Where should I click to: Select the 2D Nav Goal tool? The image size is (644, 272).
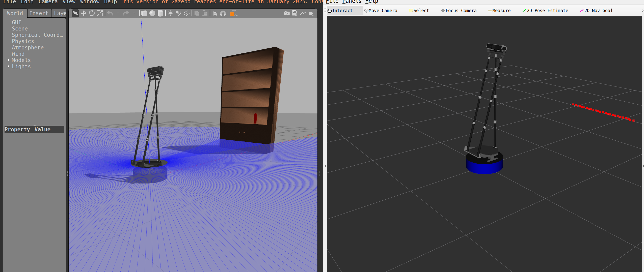(x=596, y=11)
